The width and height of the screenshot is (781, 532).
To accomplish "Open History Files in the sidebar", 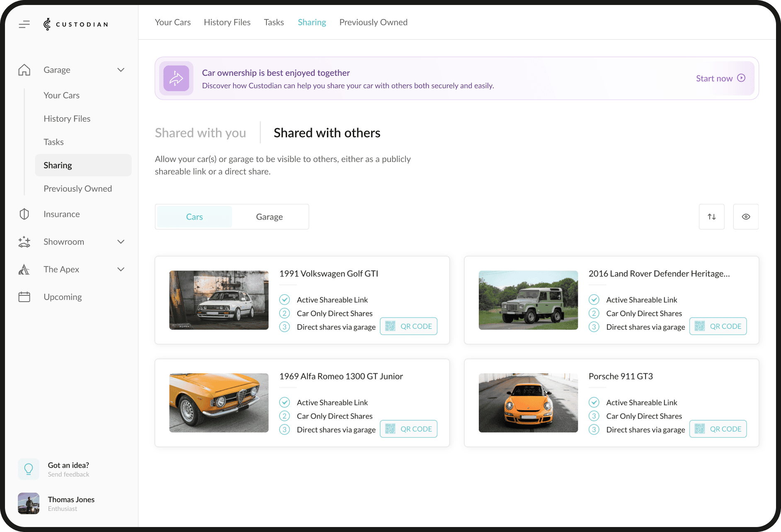I will coord(67,119).
